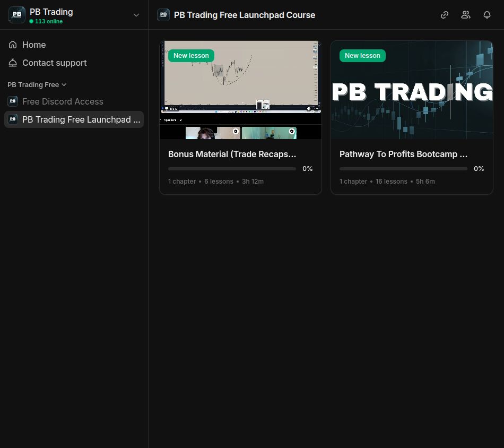This screenshot has width=504, height=448.
Task: Click '16 lessons' text
Action: click(392, 182)
